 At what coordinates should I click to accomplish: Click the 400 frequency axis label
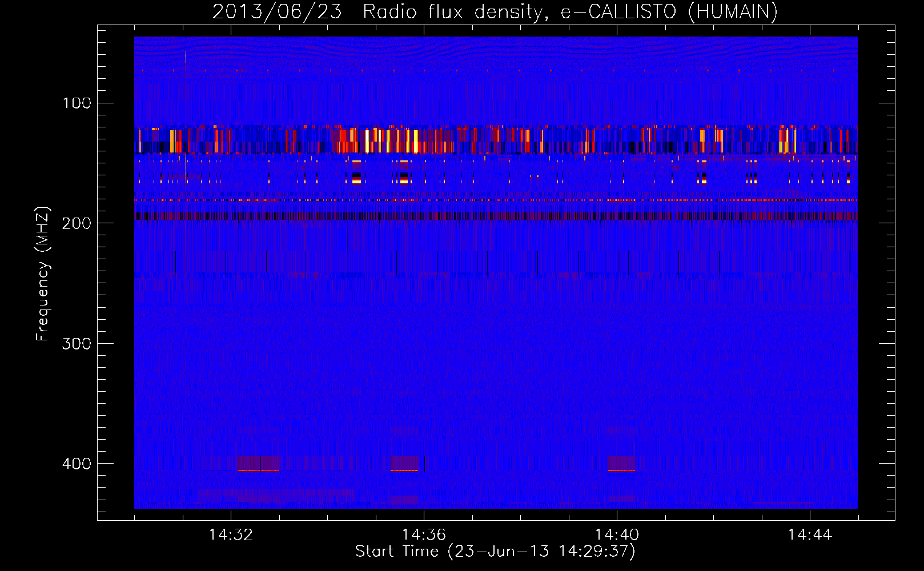coord(77,463)
